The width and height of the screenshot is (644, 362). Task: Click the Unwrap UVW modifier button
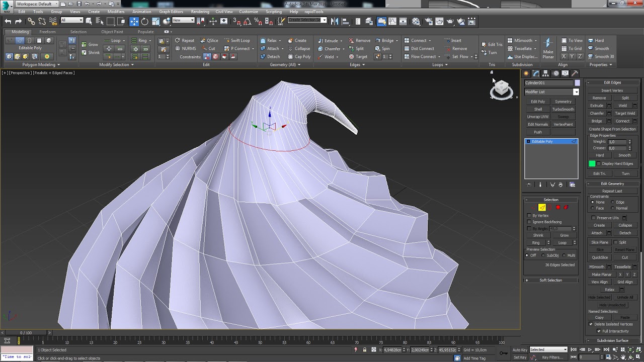[x=538, y=117]
